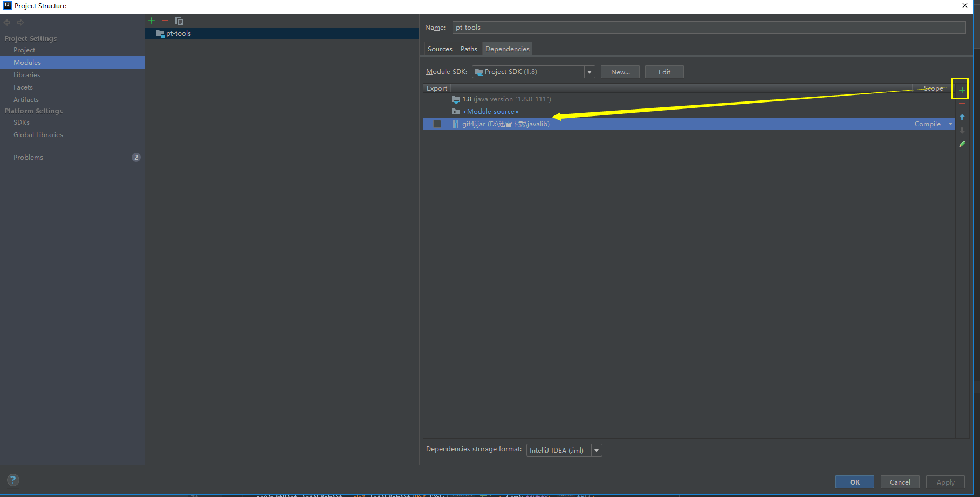Switch to Dependencies tab
The width and height of the screenshot is (980, 497).
click(x=508, y=49)
